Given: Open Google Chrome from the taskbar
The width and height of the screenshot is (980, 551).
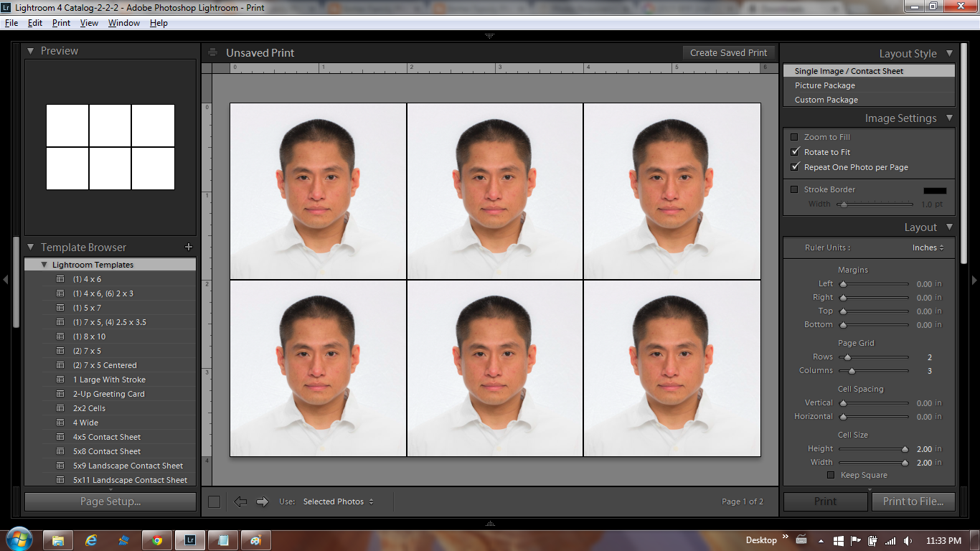Looking at the screenshot, I should pos(157,540).
